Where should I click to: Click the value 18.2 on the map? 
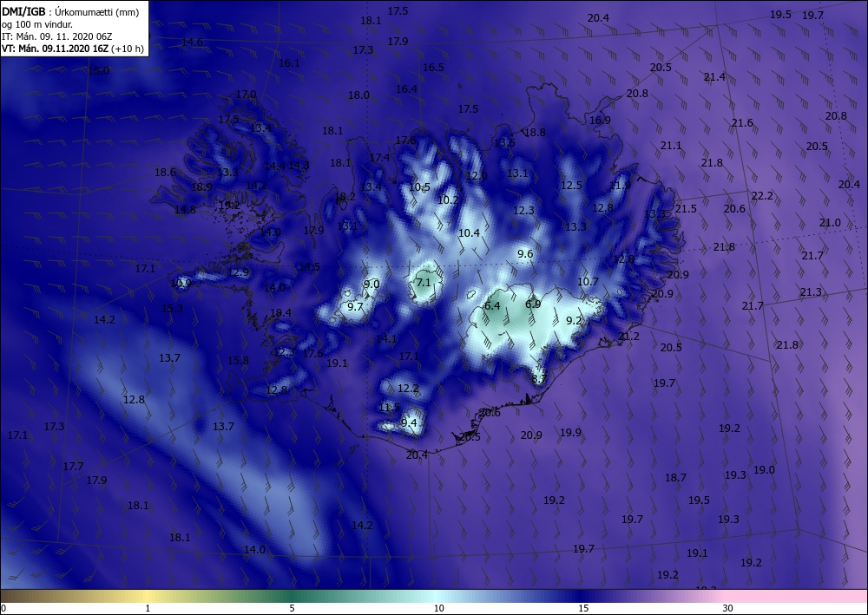click(x=345, y=196)
